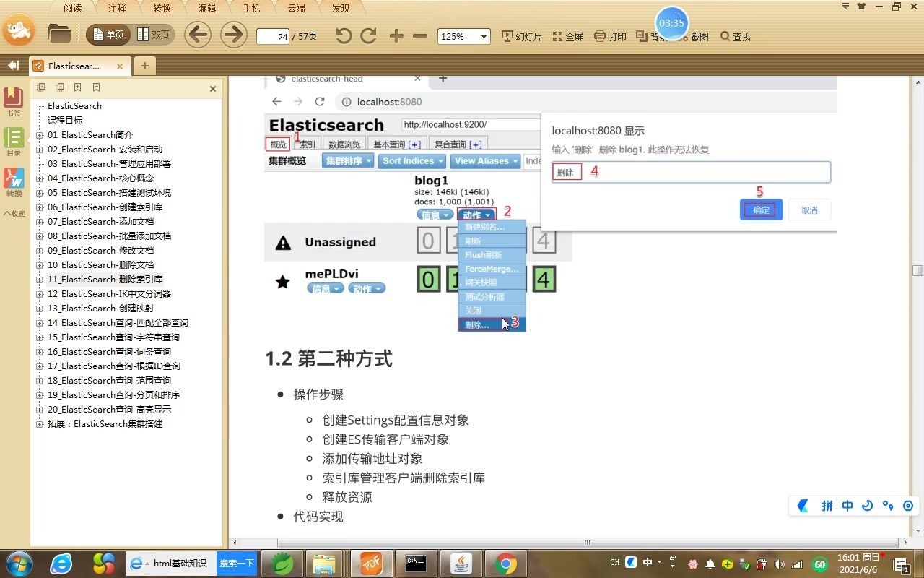Toggle the sidebar with the back-arrow icon
The width and height of the screenshot is (924, 578).
tap(13, 66)
